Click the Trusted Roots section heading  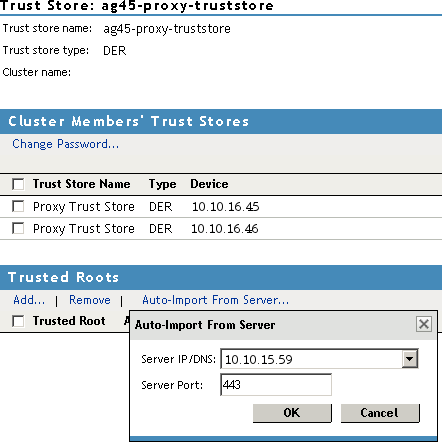point(63,277)
